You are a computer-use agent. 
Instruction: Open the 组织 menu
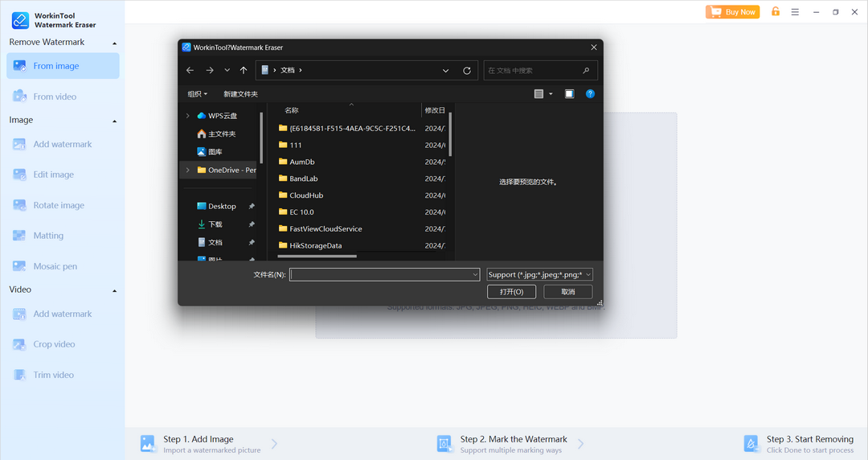click(x=197, y=94)
